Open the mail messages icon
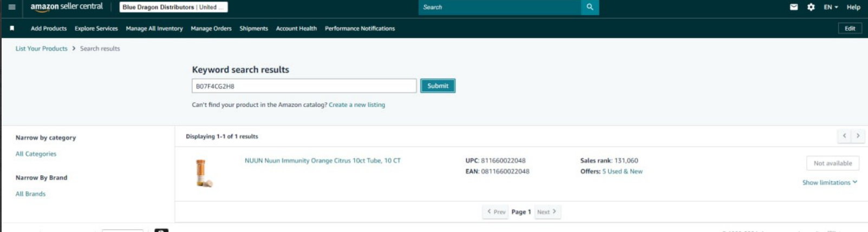The width and height of the screenshot is (868, 232). coord(794,7)
